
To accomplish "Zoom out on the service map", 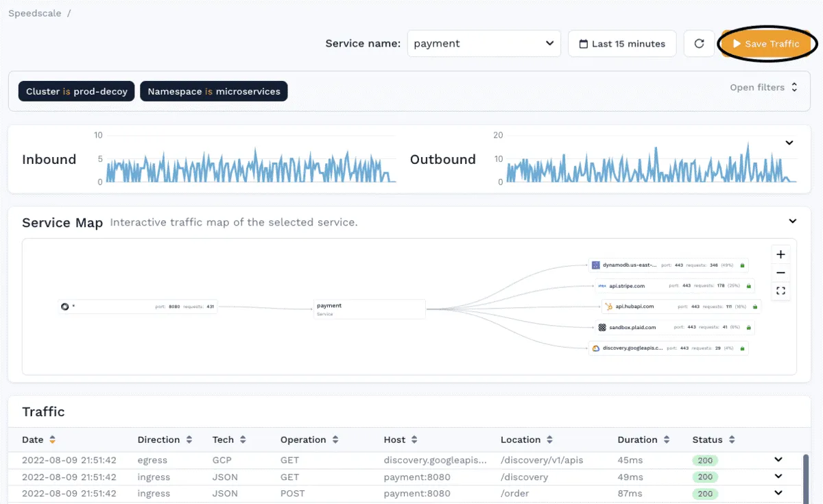I will coord(780,272).
